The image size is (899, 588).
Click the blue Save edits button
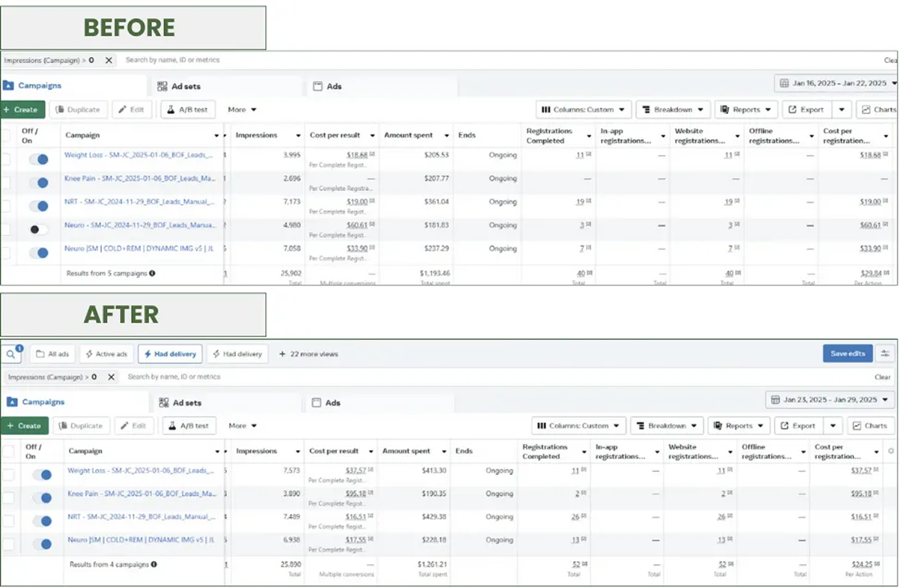tap(848, 354)
